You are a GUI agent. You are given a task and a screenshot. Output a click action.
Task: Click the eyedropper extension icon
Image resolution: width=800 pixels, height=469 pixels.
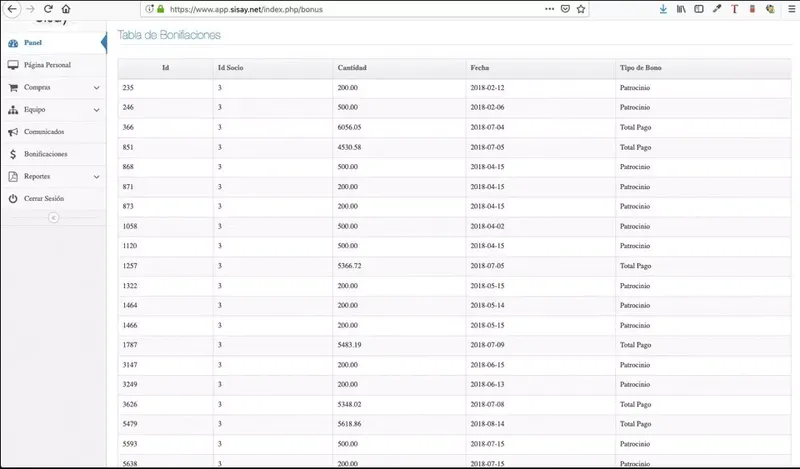coord(717,9)
